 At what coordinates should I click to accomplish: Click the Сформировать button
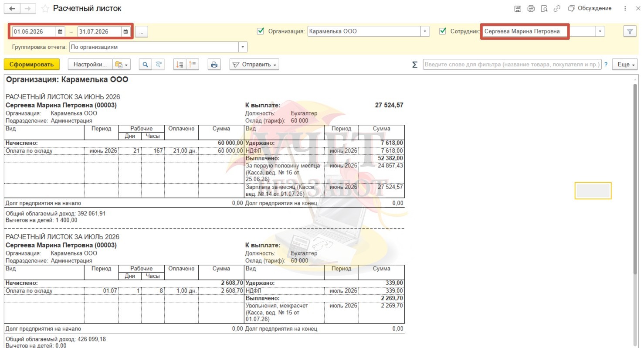click(31, 65)
